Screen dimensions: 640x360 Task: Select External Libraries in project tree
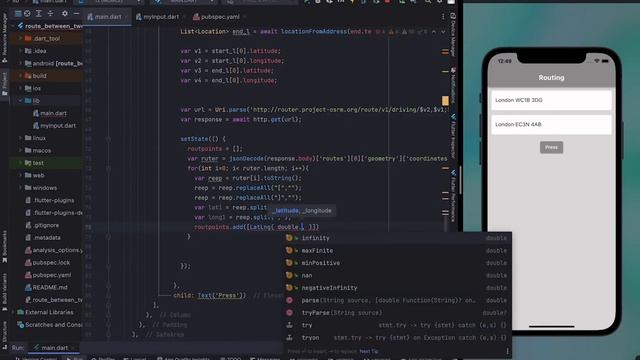coord(45,312)
